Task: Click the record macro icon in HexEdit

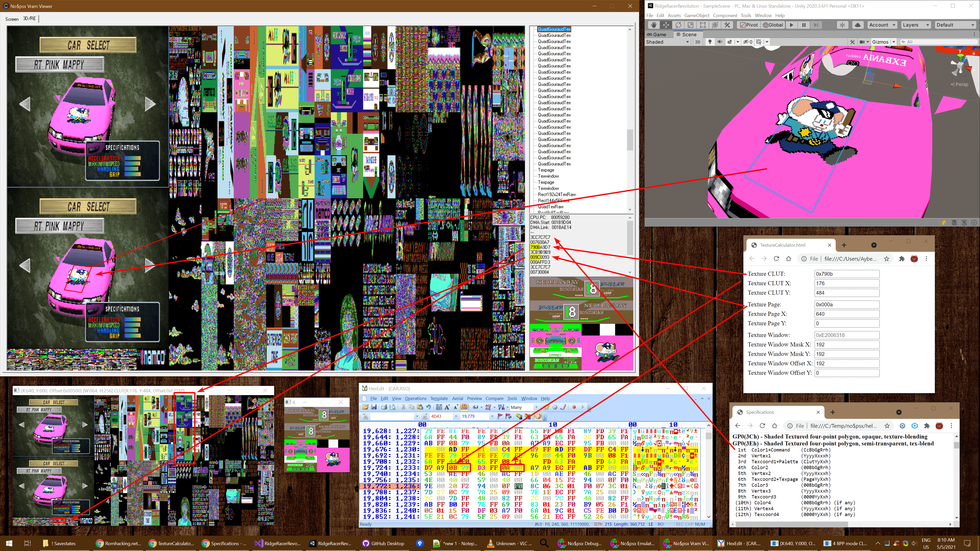Action: 574,407
